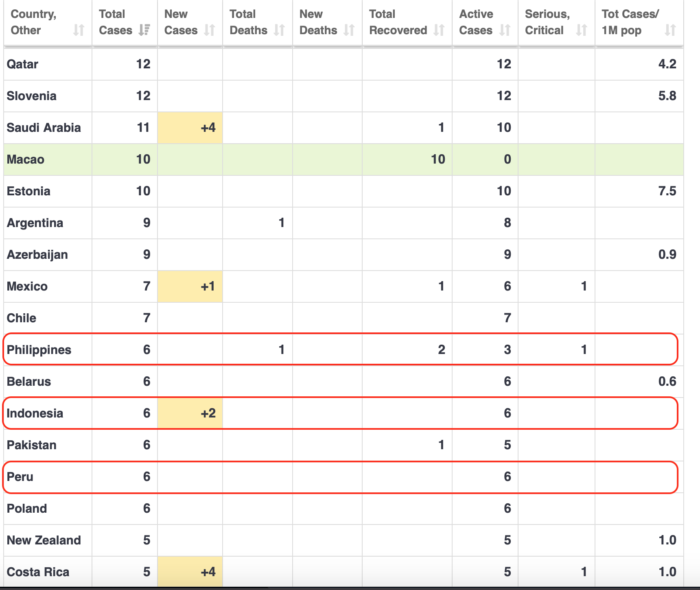Click Philippines' total recovered value 2
The image size is (700, 590).
pyautogui.click(x=441, y=350)
